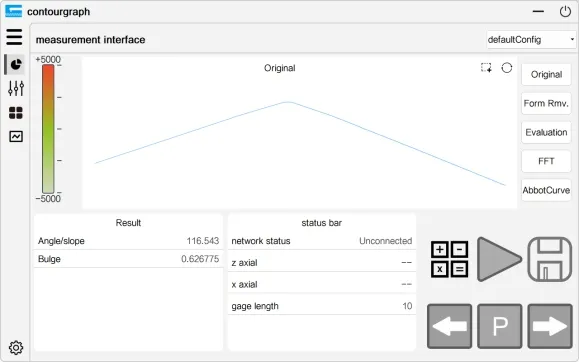Click the contourgraph app logo

click(x=13, y=11)
